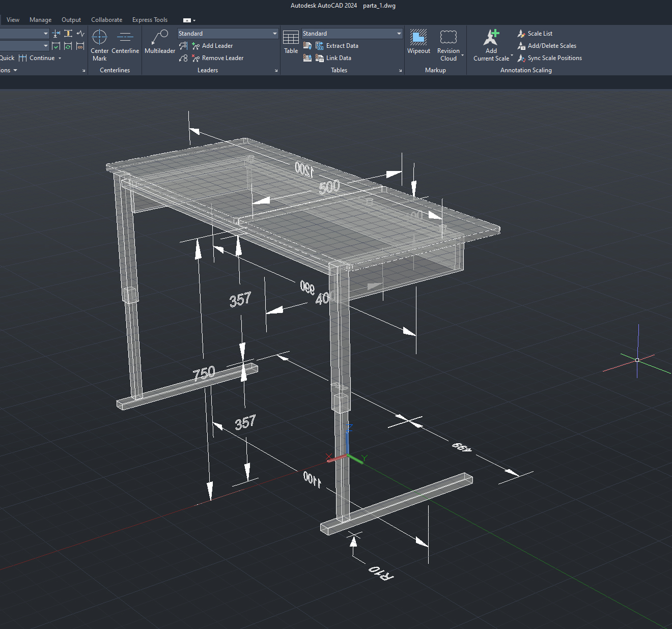Click the Dimension Break icon
672x629 pixels.
(56, 34)
